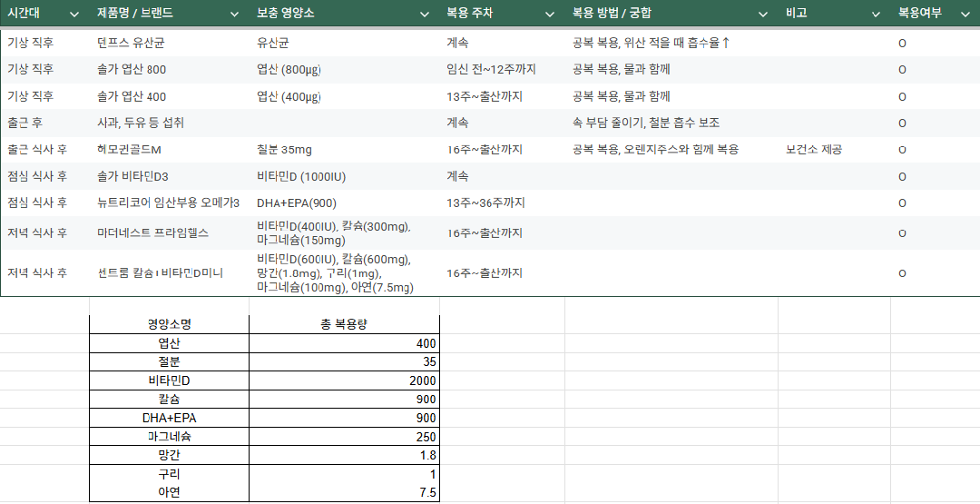Screen dimensions: 980x504
Task: Expand the 보충 영양소 column filter
Action: (425, 15)
